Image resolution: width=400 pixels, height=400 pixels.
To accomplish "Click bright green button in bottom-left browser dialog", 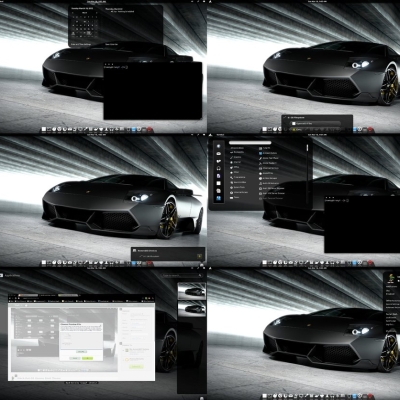I will point(87,358).
